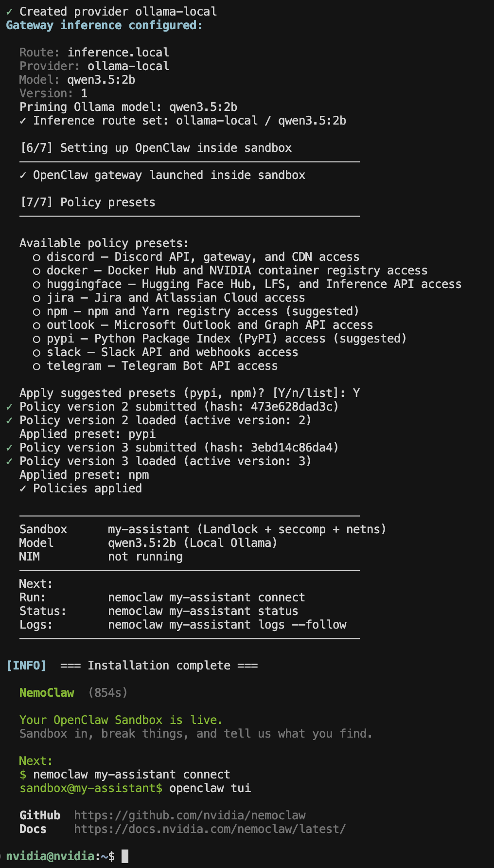Click the checkmark beside Created provider ollama-local
The width and height of the screenshot is (494, 868).
tap(9, 12)
